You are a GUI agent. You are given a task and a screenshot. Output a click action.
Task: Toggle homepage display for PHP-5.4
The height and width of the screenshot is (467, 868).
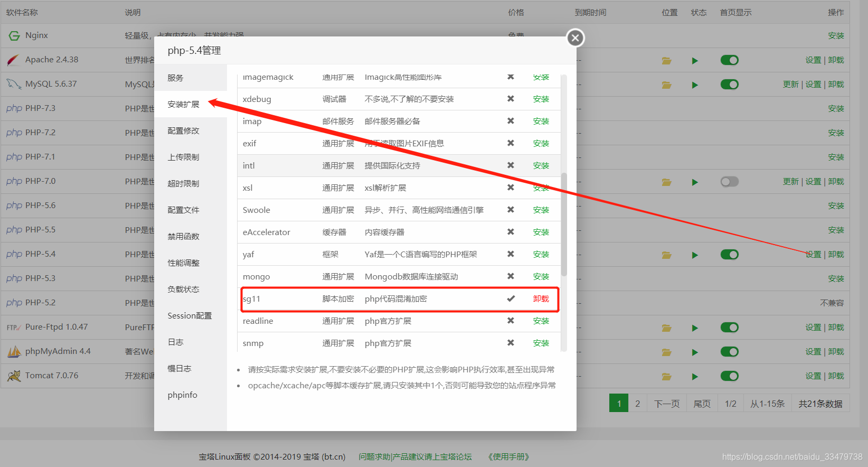pos(730,255)
